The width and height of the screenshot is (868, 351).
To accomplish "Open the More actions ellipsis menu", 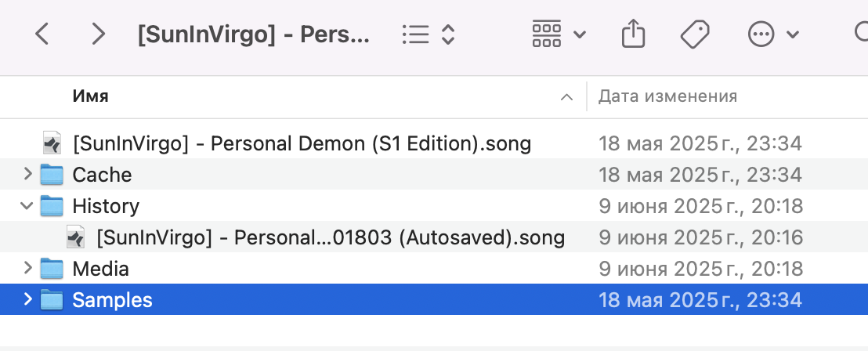I will pos(772,34).
